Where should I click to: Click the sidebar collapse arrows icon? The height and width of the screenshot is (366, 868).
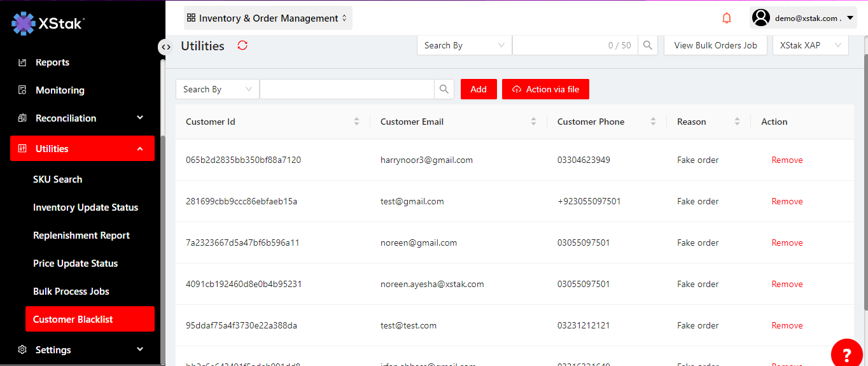click(165, 46)
